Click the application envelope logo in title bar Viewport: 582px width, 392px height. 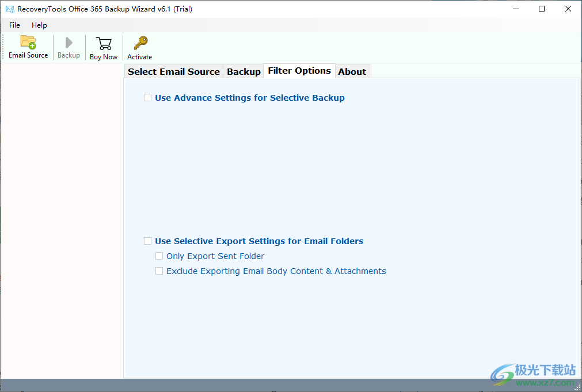click(x=8, y=9)
